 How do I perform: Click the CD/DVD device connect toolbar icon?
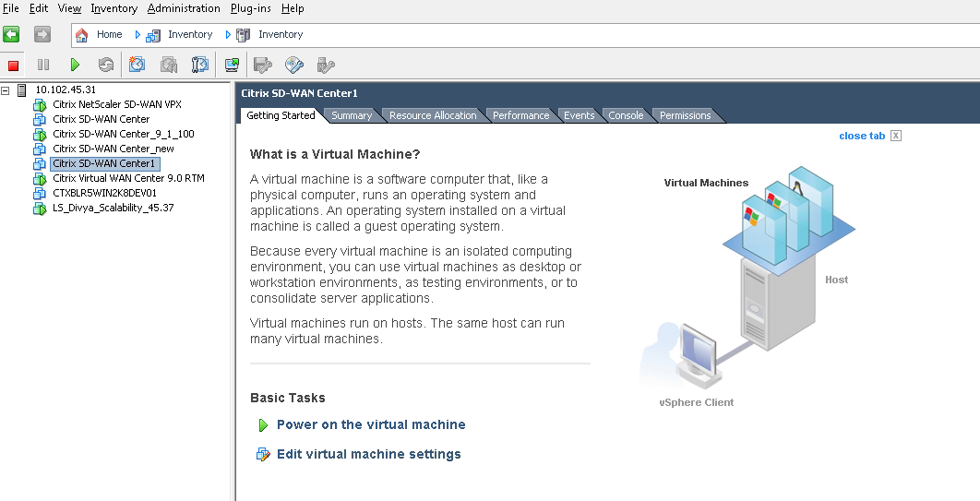(293, 65)
